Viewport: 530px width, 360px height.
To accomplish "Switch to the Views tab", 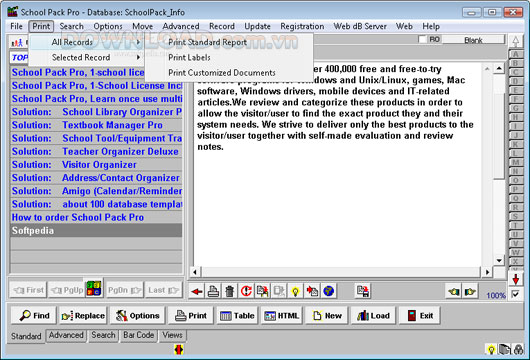I will (172, 335).
